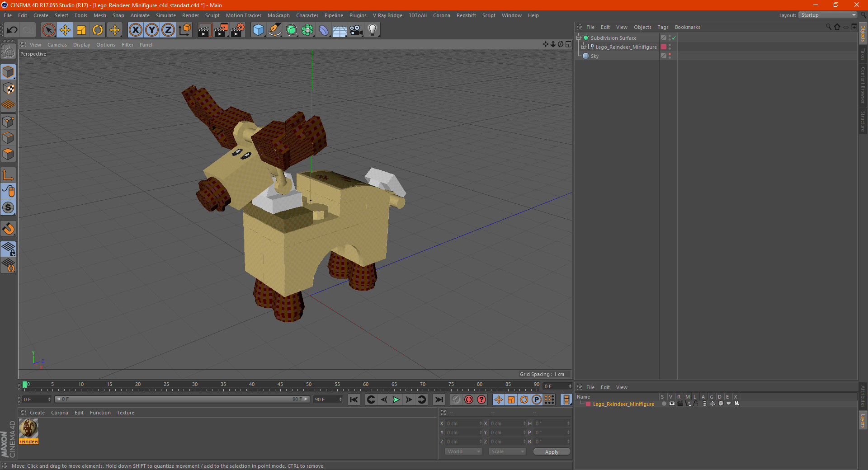Viewport: 868px width, 470px height.
Task: Click frame 45 on the timeline ruler
Action: pyautogui.click(x=280, y=385)
